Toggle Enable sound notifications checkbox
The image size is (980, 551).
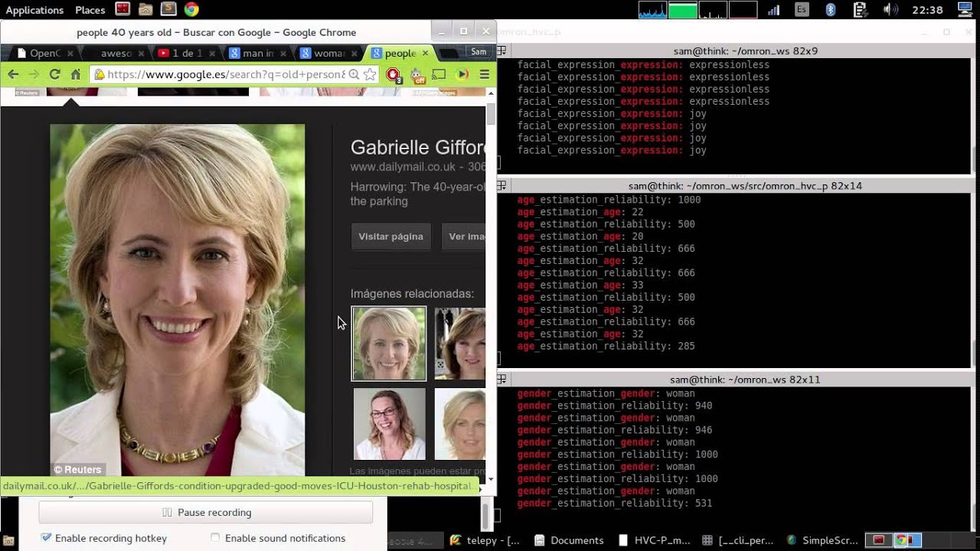(x=215, y=538)
